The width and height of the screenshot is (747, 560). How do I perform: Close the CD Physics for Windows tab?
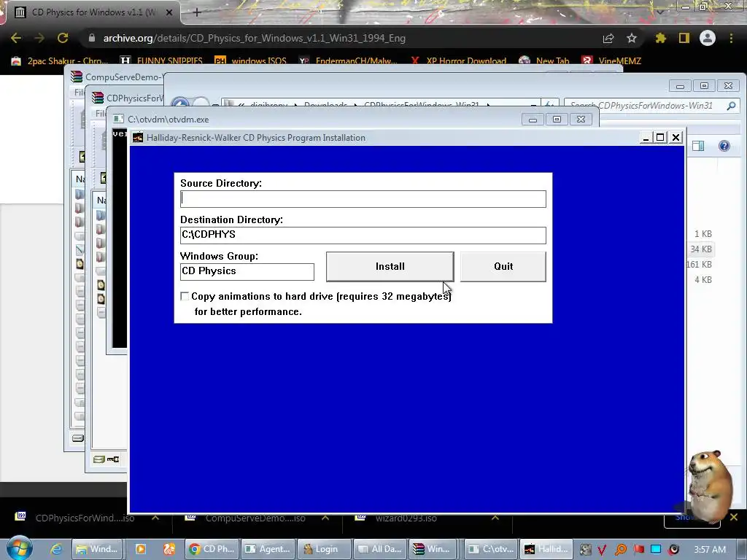click(169, 12)
